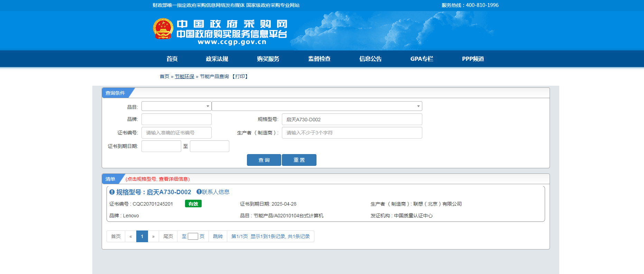Open the second wide 品目 dropdown
Viewport: 644px width, 274px height.
(x=317, y=106)
